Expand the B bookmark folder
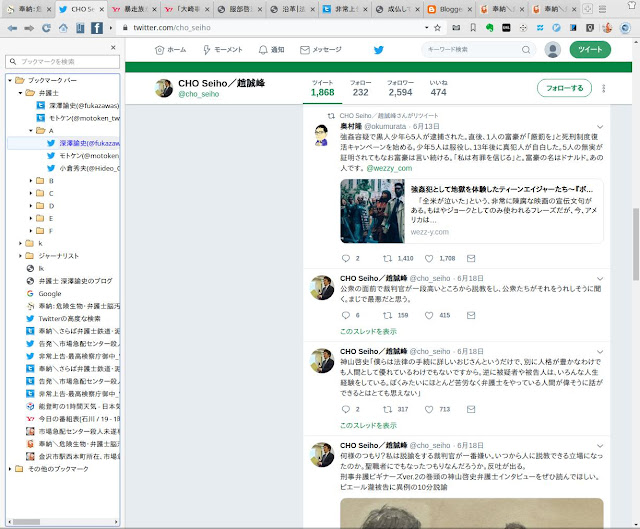This screenshot has width=640, height=529. (x=31, y=181)
